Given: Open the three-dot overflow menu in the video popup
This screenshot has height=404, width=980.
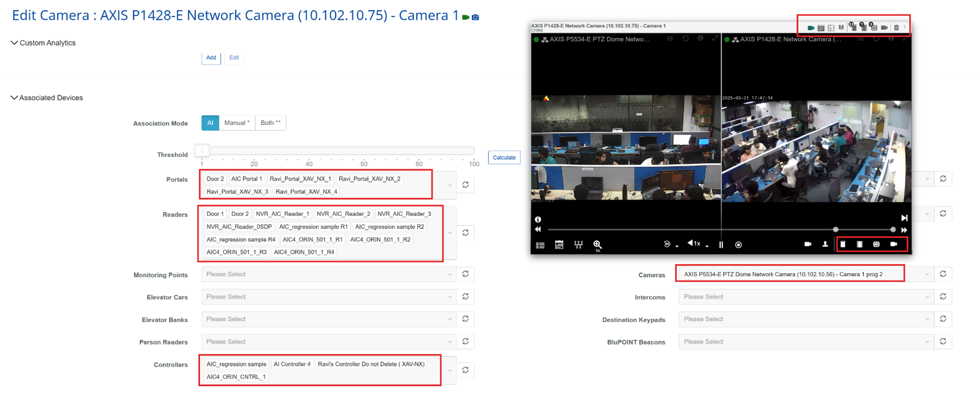Looking at the screenshot, I should point(905,28).
